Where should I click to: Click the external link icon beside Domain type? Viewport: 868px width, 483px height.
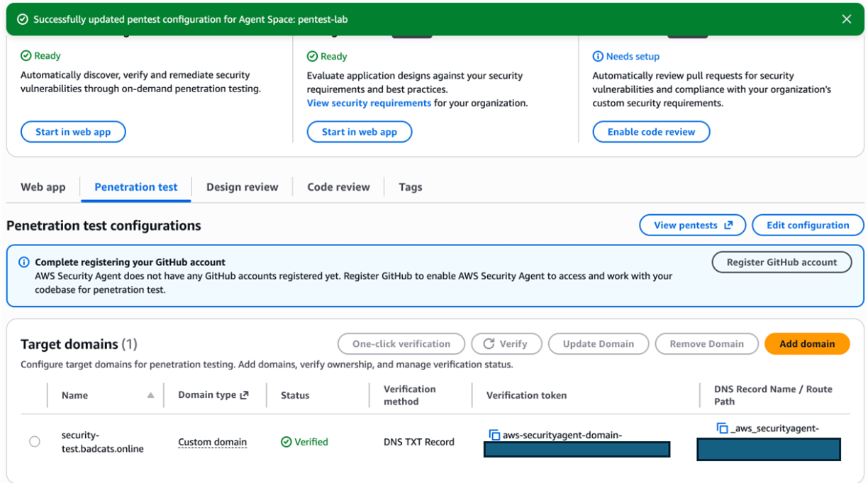click(245, 395)
